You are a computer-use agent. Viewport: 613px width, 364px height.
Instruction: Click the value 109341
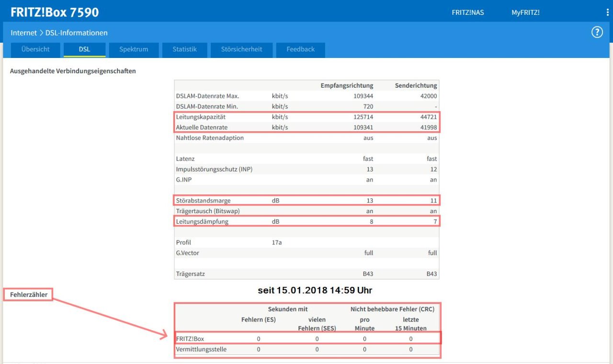pos(363,127)
